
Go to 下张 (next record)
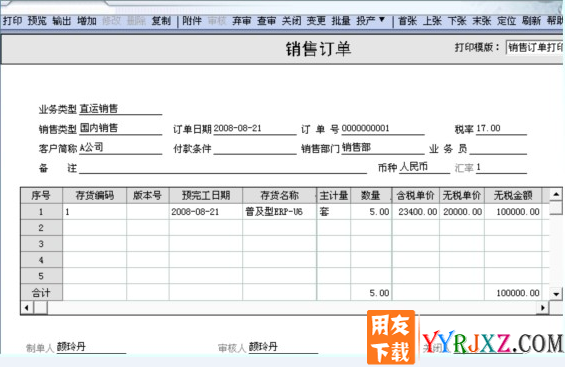click(x=457, y=21)
